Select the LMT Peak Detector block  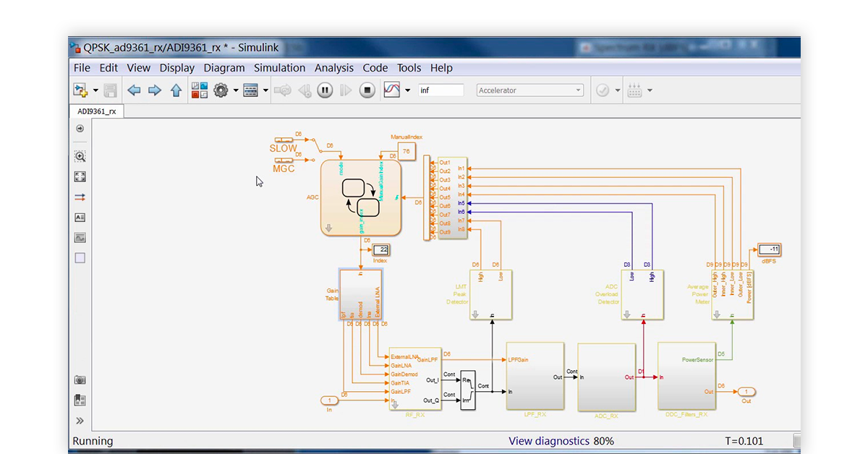491,294
